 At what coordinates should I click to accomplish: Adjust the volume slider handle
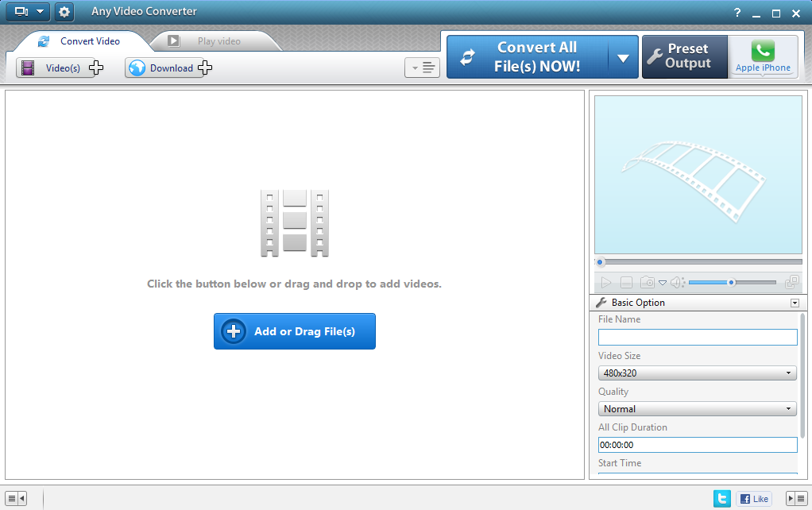pos(731,282)
